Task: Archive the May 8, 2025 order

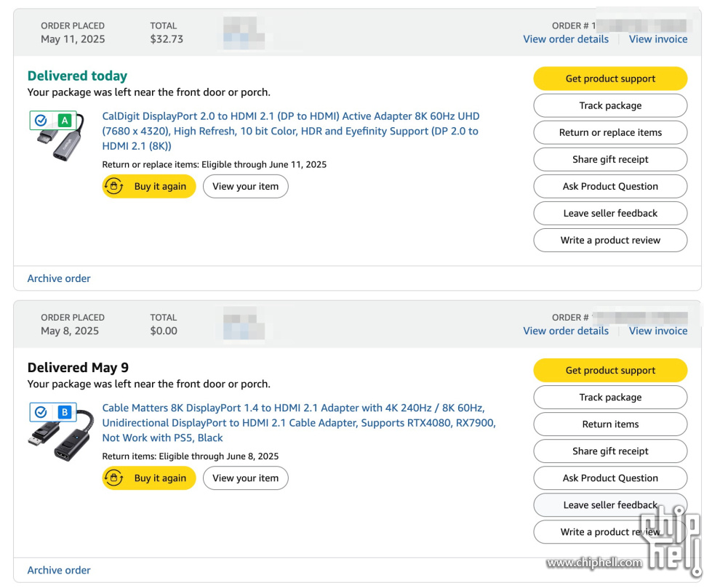Action: [59, 571]
